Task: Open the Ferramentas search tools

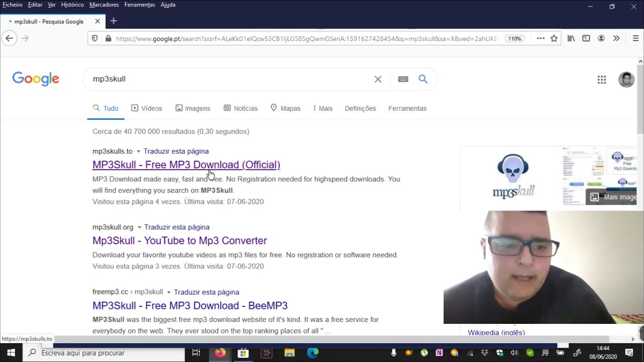Action: [x=408, y=108]
